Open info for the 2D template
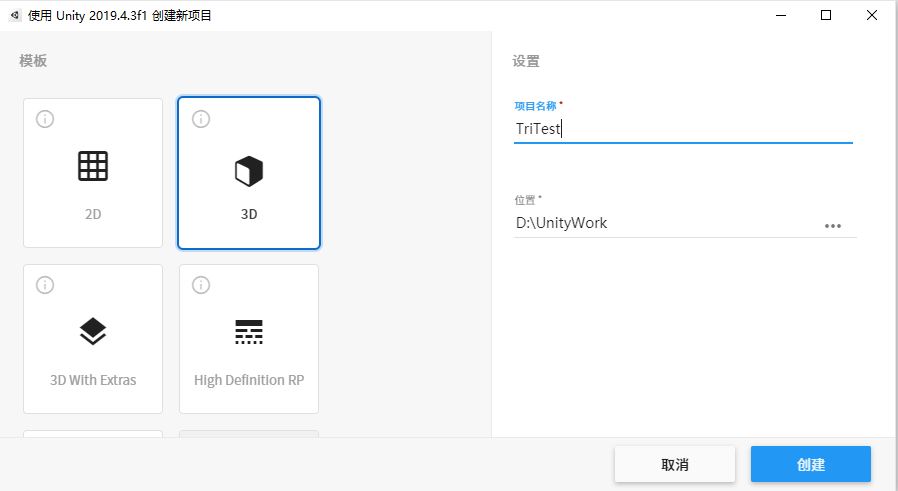The width and height of the screenshot is (898, 491). coord(45,119)
